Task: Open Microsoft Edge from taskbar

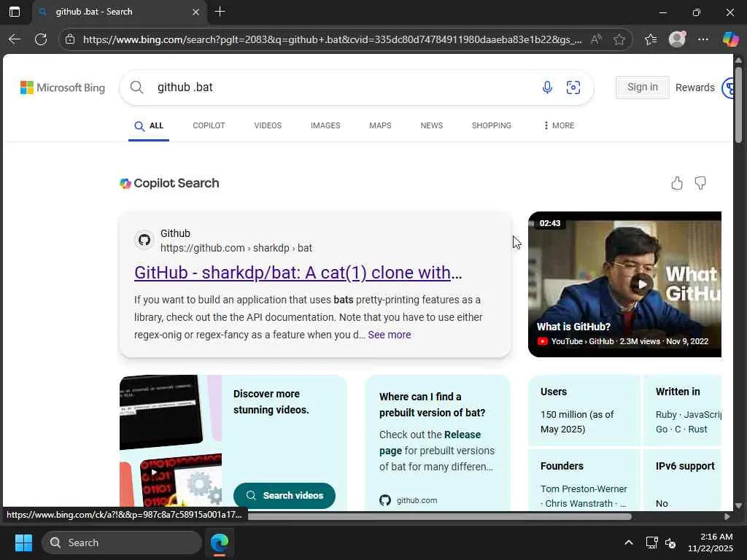Action: click(220, 542)
